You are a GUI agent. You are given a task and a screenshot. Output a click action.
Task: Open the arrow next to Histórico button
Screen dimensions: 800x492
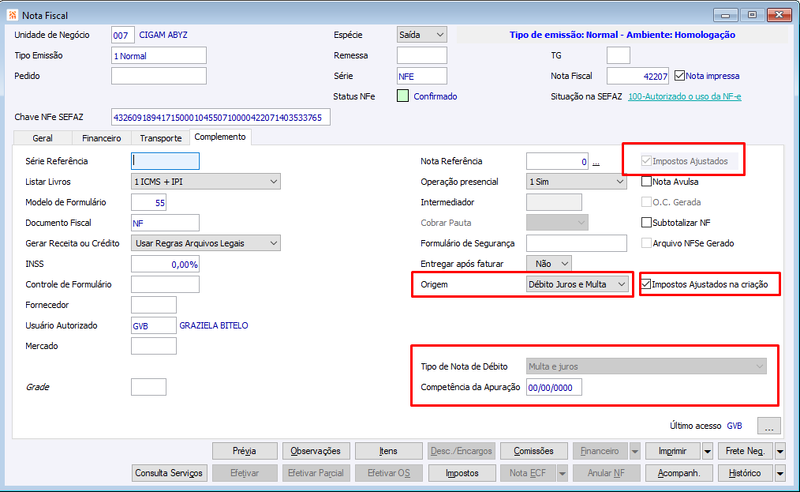coord(780,473)
